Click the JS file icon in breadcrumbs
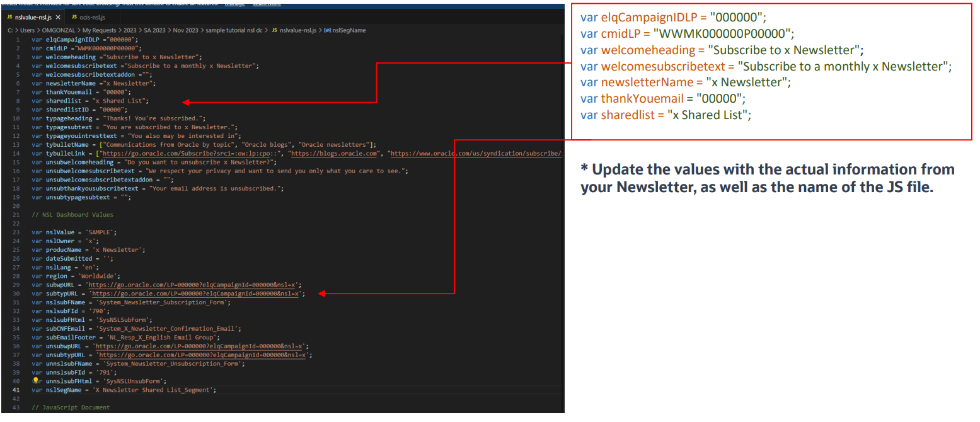The image size is (980, 422). pos(274,30)
